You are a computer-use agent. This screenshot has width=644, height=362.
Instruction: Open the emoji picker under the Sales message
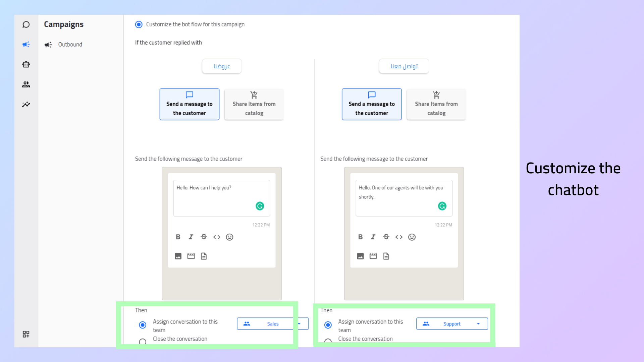tap(229, 237)
